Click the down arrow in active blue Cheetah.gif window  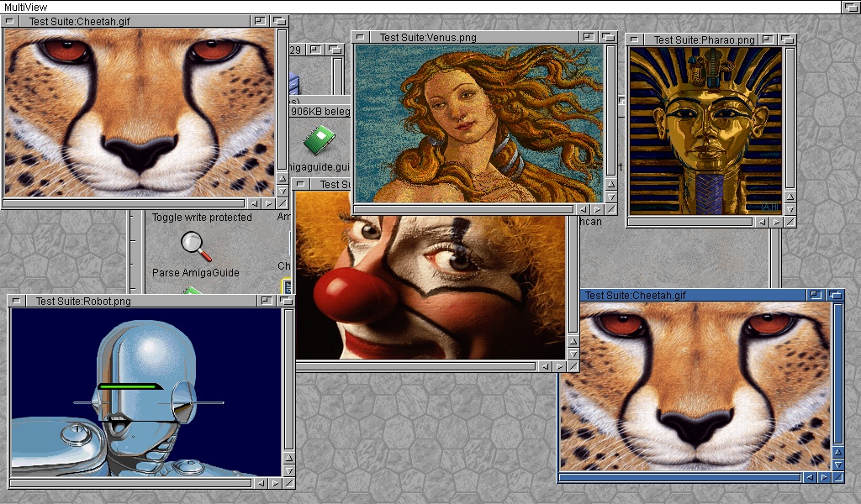838,465
